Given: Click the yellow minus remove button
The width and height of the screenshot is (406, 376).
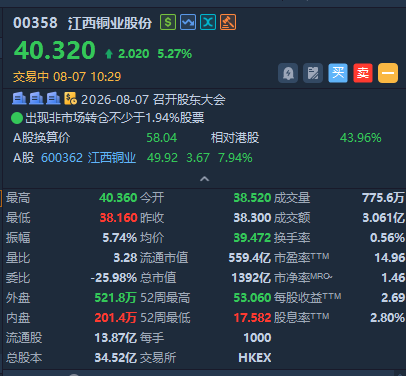Looking at the screenshot, I should click(388, 73).
